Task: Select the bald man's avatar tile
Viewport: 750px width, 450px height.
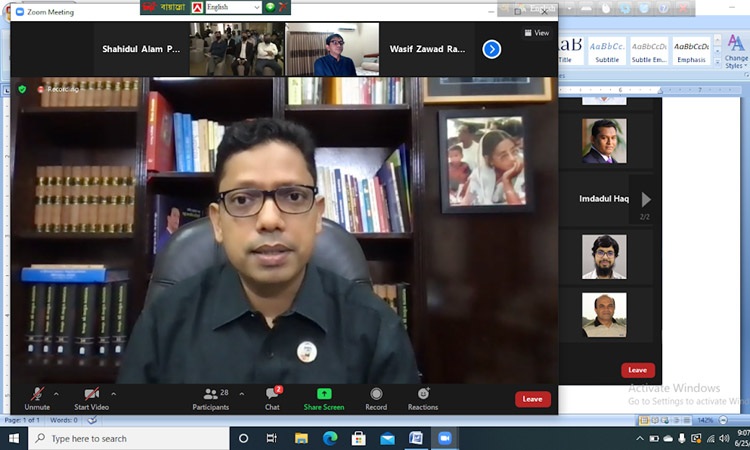Action: coord(604,315)
